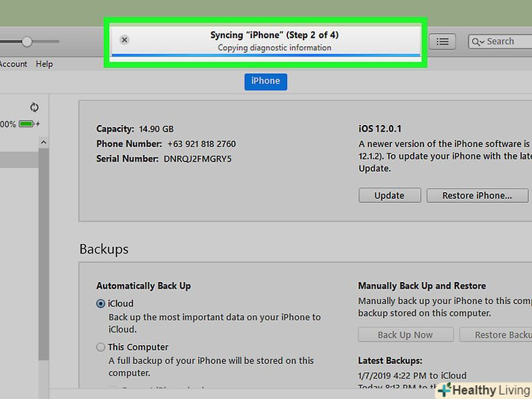Click the Serial Number value DNRQJ2FMGRY5
This screenshot has height=399, width=532.
[x=197, y=159]
